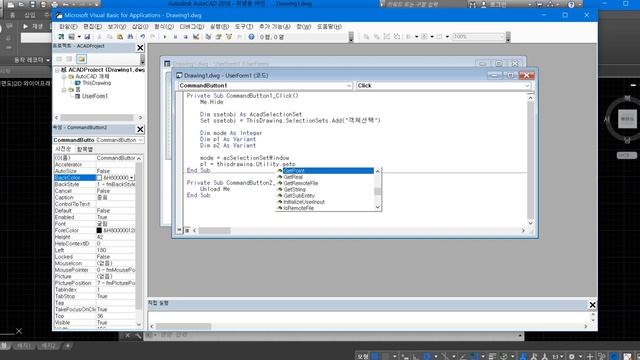The image size is (640, 360).
Task: Open the CommandButton1 object dropdown
Action: (349, 86)
